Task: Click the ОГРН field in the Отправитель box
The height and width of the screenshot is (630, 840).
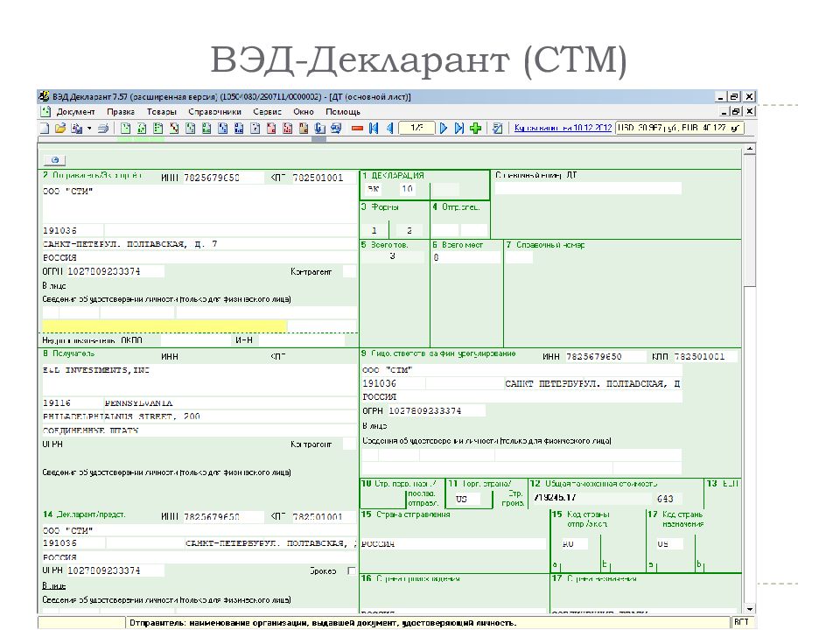Action: [115, 271]
